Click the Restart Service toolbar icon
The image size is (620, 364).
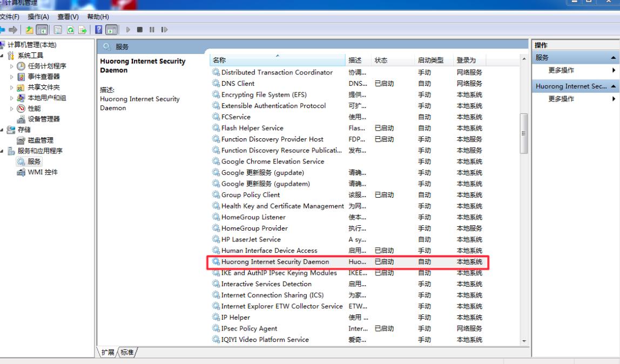pyautogui.click(x=164, y=30)
